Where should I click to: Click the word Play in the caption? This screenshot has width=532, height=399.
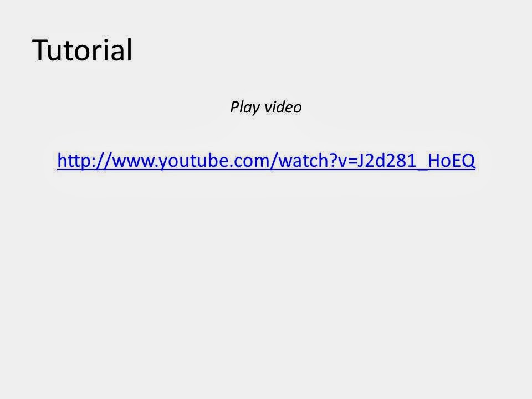[x=245, y=108]
